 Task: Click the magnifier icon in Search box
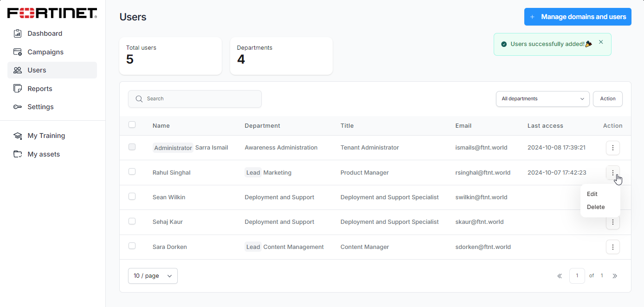[x=139, y=99]
